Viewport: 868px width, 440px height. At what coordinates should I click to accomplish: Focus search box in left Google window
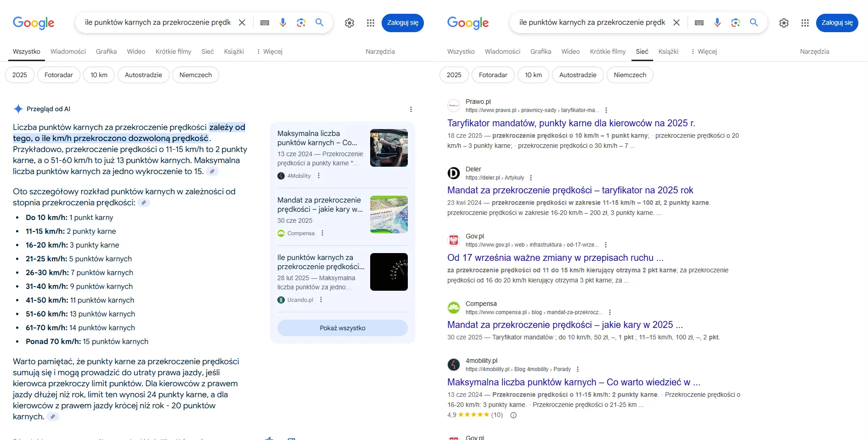[x=158, y=23]
